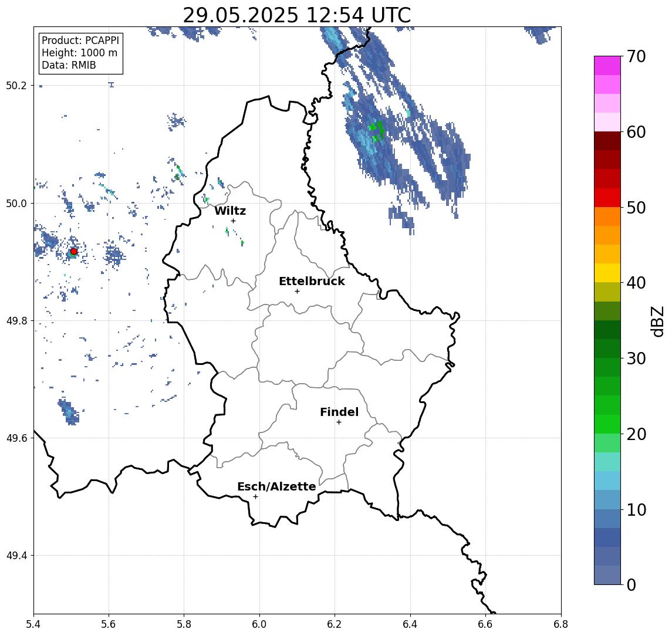The width and height of the screenshot is (672, 636).
Task: Click the longitude axis label '6.2'
Action: tap(335, 624)
